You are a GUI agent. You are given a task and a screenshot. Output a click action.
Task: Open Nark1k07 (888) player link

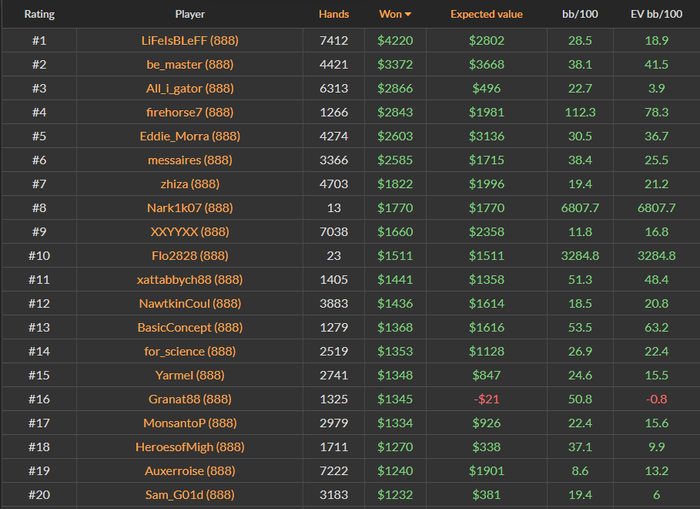[189, 208]
